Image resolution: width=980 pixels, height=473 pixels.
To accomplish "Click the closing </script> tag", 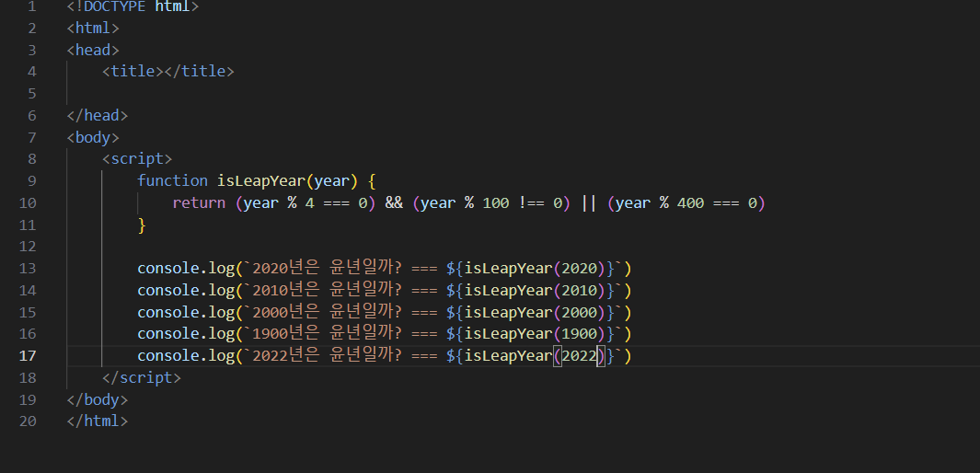I will 142,378.
